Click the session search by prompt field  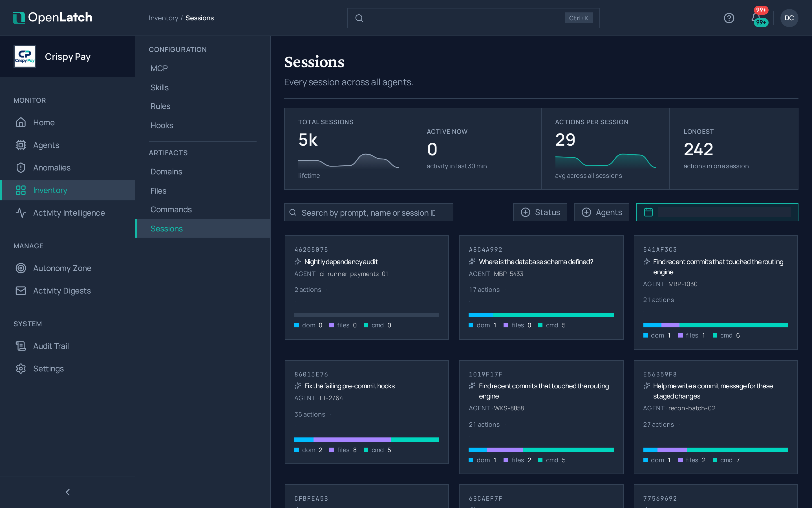pos(369,212)
